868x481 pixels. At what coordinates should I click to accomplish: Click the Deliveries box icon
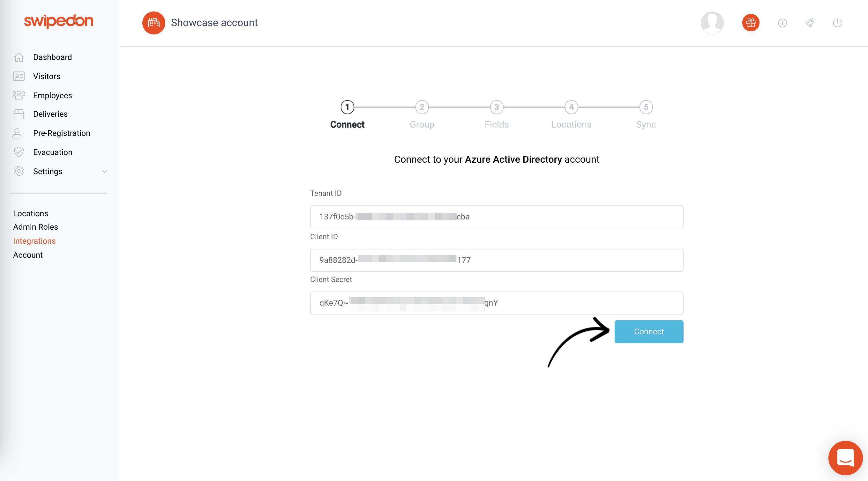click(19, 114)
